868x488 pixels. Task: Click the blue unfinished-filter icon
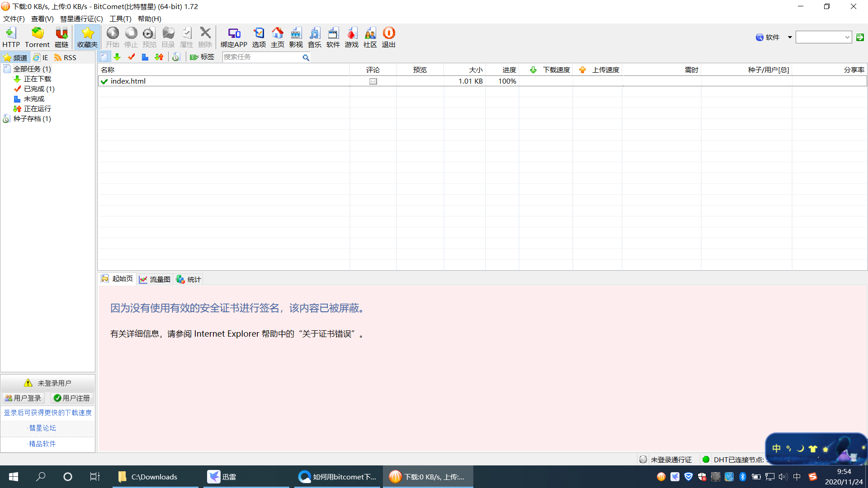pos(145,57)
